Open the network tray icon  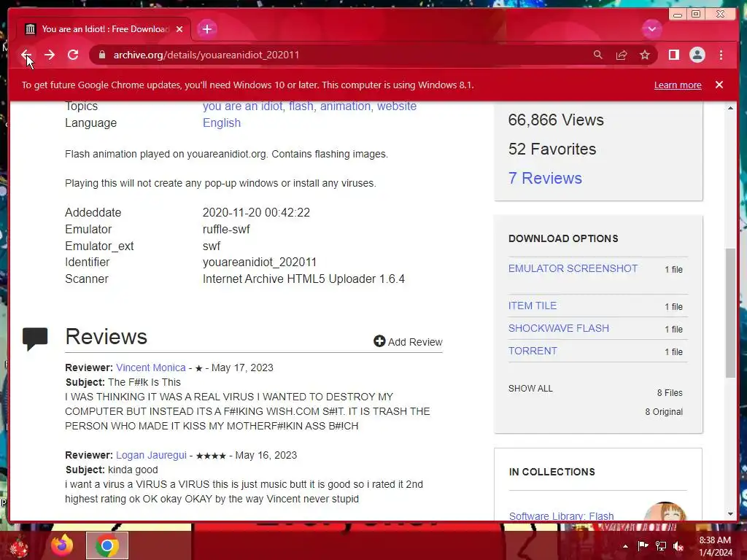[x=661, y=545]
